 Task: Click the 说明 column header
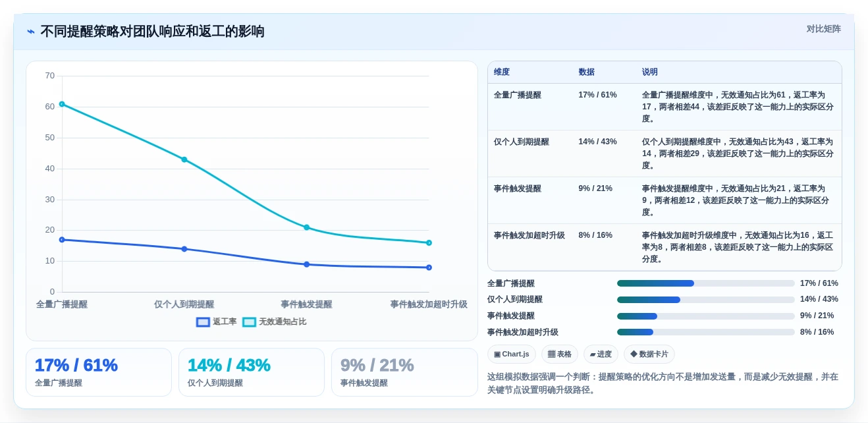click(650, 72)
